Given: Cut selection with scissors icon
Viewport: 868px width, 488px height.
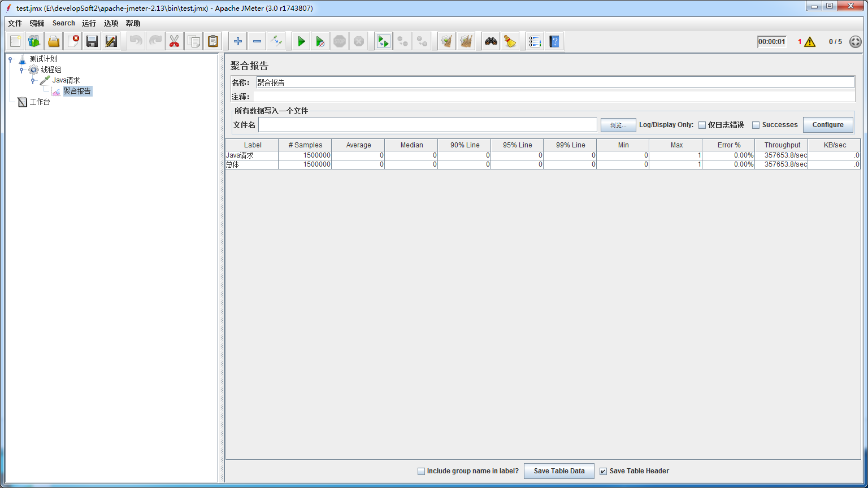Looking at the screenshot, I should [175, 41].
